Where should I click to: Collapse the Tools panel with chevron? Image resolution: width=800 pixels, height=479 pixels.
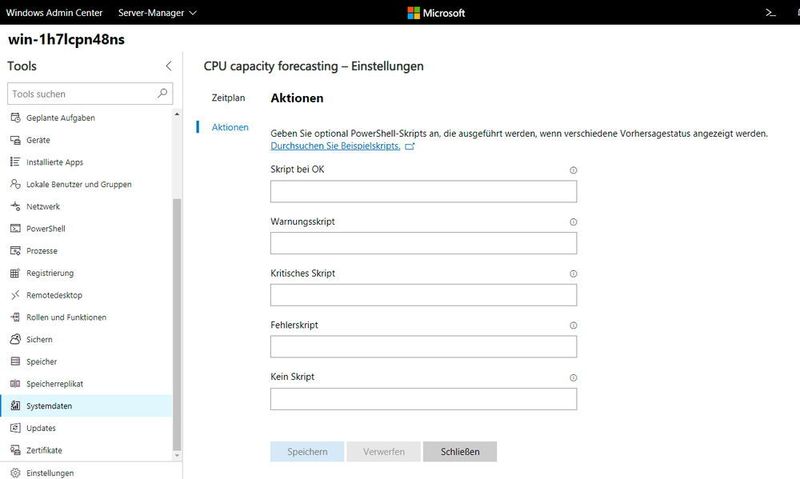click(x=168, y=66)
